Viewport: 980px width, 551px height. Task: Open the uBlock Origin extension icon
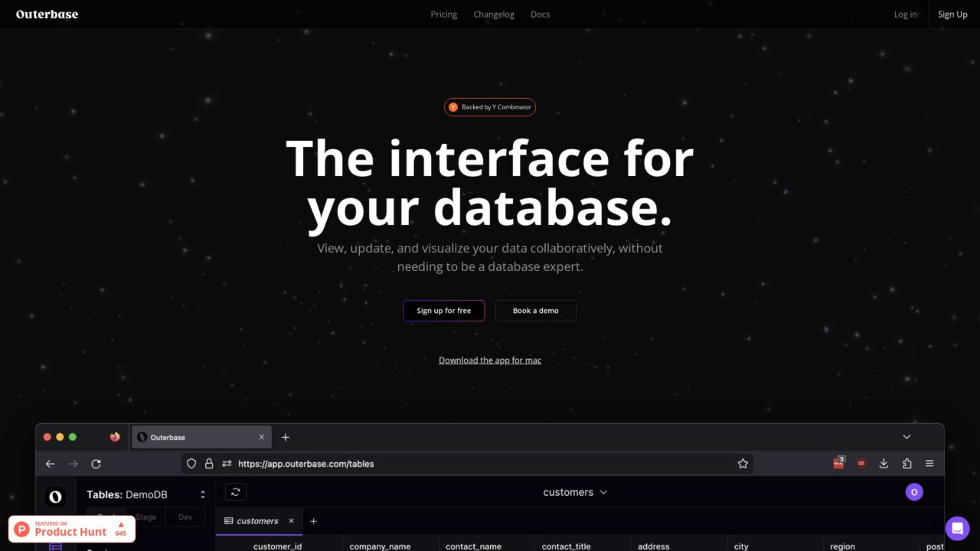pos(861,463)
